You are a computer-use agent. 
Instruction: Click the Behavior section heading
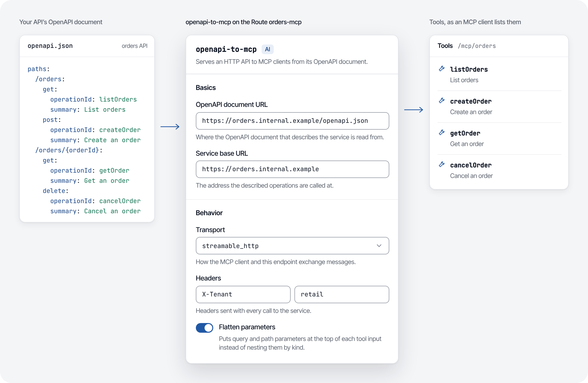click(209, 213)
